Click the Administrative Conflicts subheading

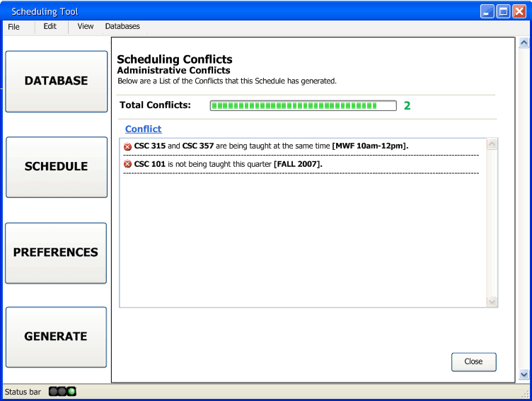click(174, 70)
